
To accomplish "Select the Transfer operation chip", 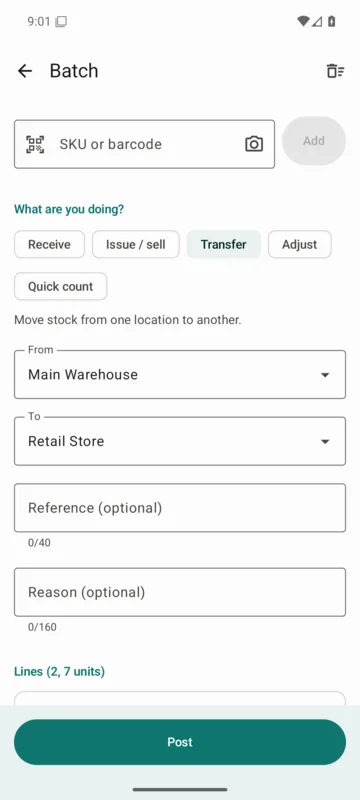I will 223,244.
